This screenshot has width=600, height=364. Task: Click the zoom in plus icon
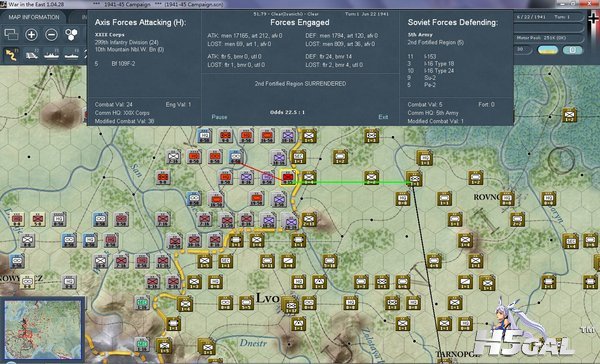click(31, 34)
